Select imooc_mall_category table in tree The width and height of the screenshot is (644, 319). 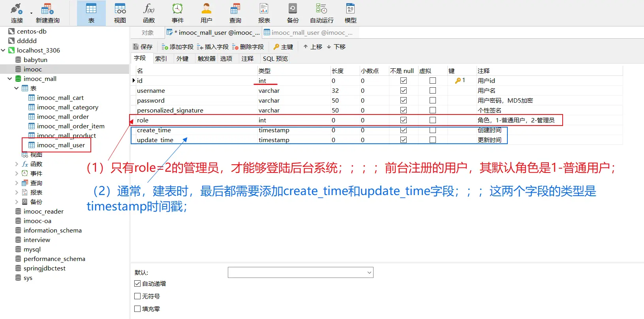pyautogui.click(x=68, y=107)
